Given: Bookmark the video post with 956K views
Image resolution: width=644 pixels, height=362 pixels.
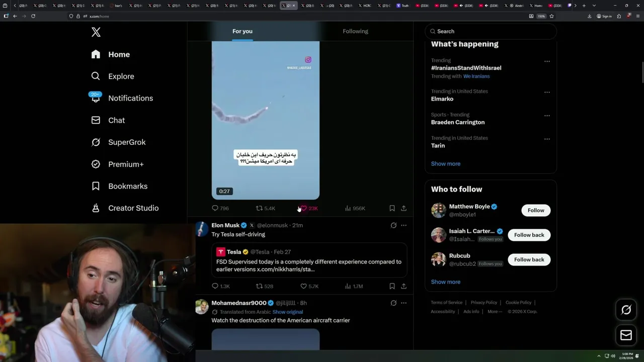Looking at the screenshot, I should coord(392,208).
